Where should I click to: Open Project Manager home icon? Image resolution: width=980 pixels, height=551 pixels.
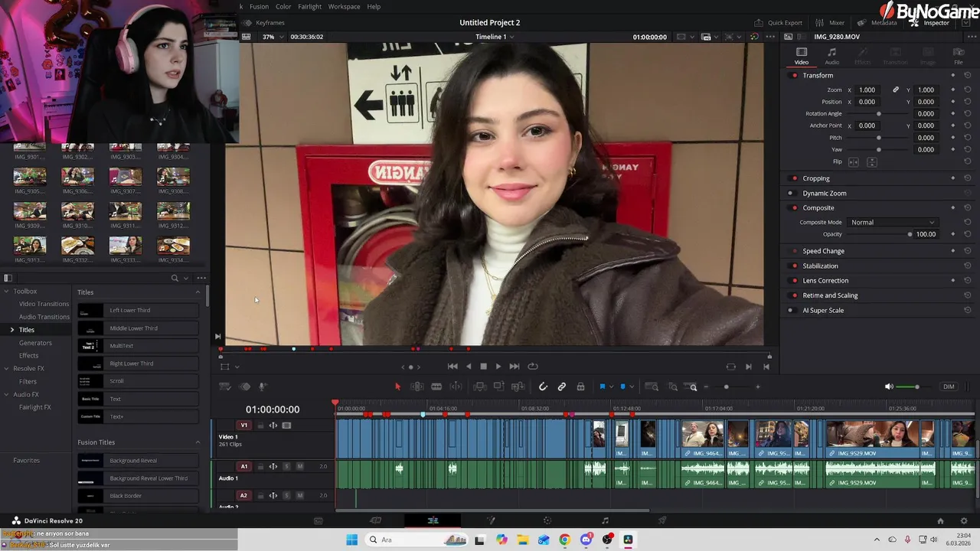tap(941, 520)
